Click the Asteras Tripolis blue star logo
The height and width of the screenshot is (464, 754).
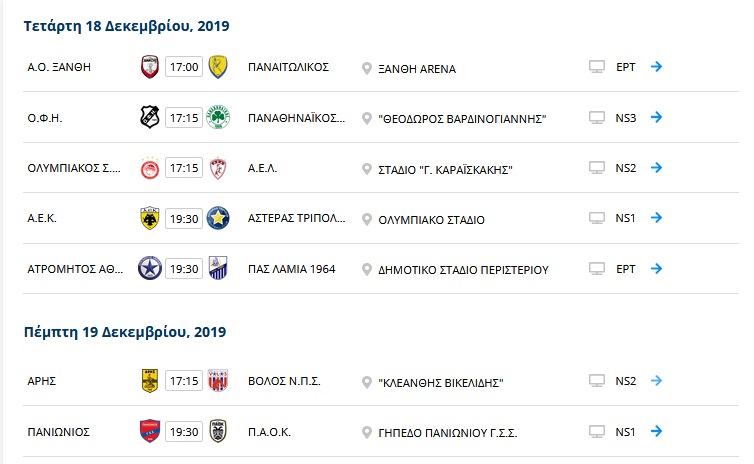(218, 218)
